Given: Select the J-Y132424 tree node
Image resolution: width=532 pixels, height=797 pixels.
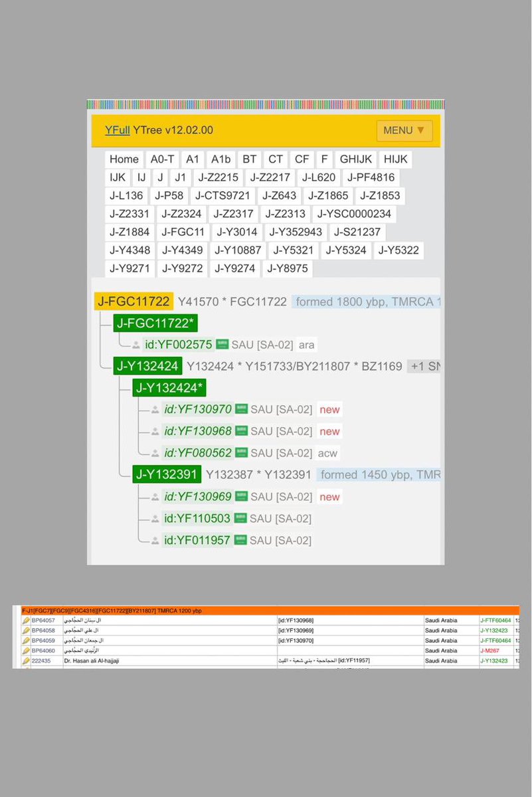Looking at the screenshot, I should pyautogui.click(x=147, y=366).
